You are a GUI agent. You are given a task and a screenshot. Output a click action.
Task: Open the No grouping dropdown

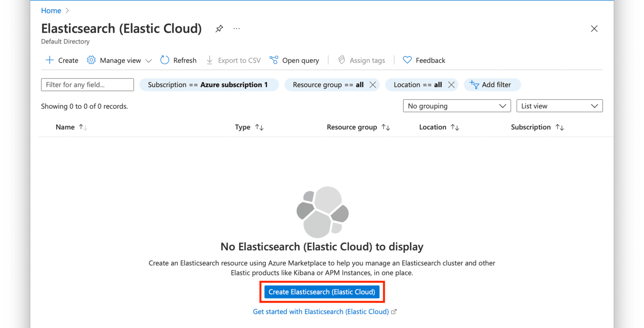coord(457,106)
